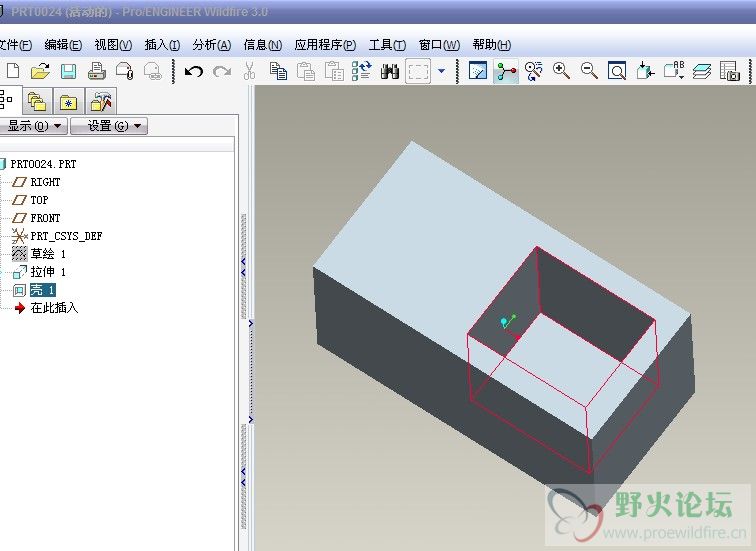Open the 分析(A) menu
Image resolution: width=756 pixels, height=551 pixels.
coord(212,45)
